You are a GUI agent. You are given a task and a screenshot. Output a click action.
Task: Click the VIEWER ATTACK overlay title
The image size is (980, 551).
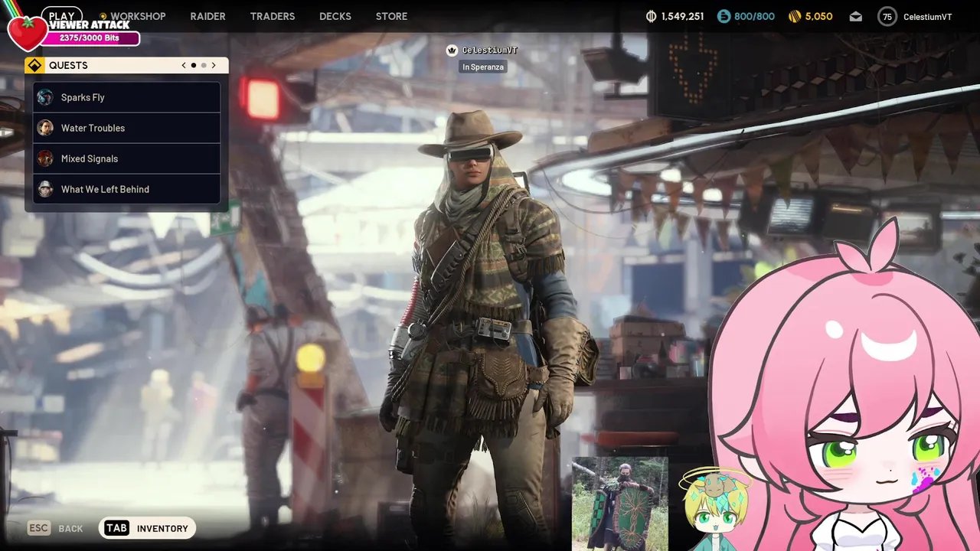point(89,24)
